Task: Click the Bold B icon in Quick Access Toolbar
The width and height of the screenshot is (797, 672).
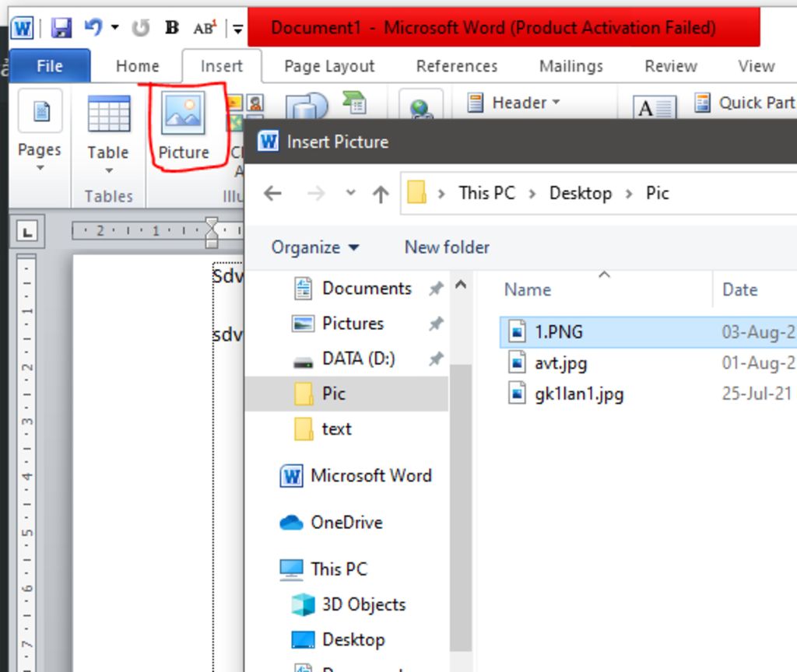Action: tap(172, 27)
